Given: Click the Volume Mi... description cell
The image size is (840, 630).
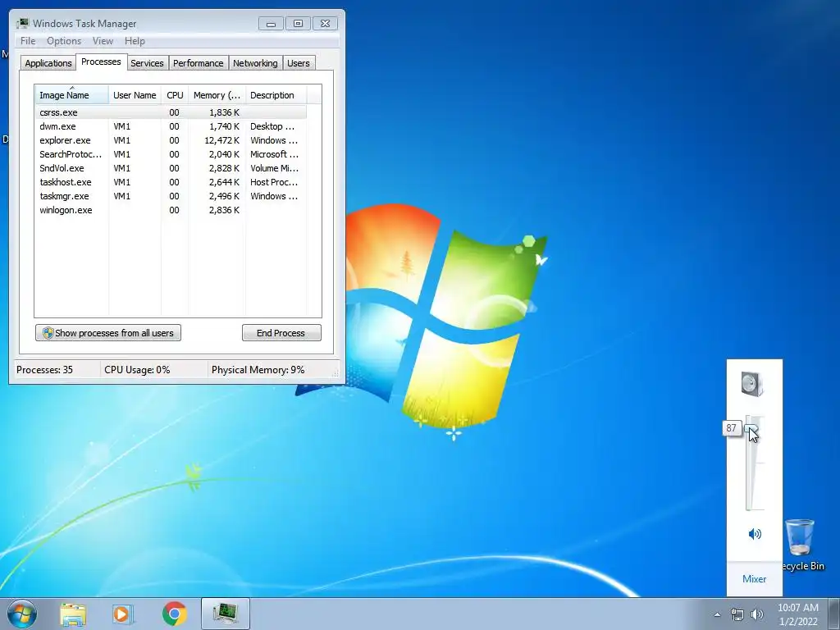Looking at the screenshot, I should tap(274, 168).
